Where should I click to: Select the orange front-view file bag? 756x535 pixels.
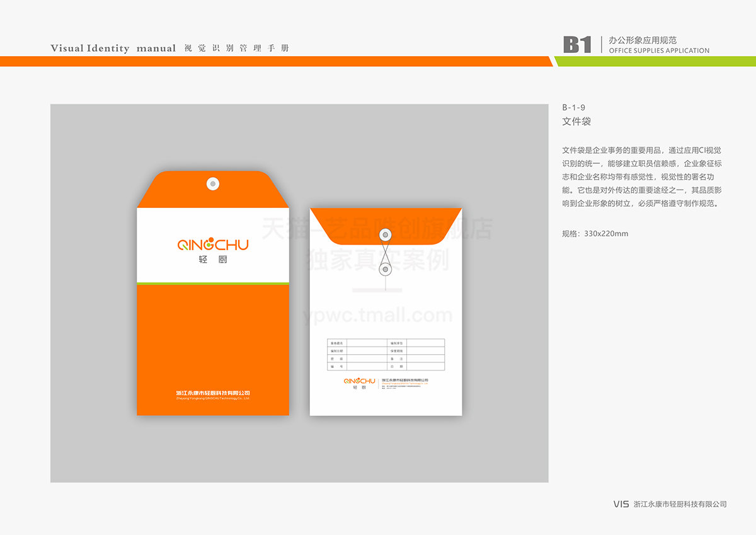click(x=213, y=293)
